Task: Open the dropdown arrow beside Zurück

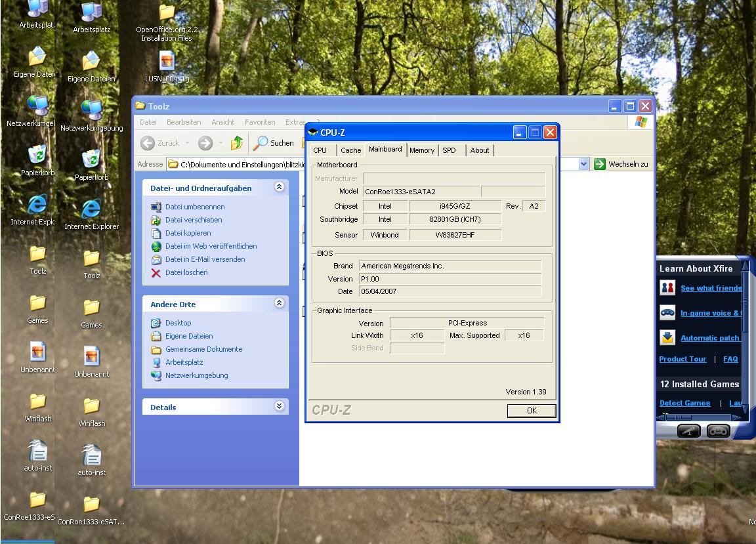Action: click(x=187, y=143)
